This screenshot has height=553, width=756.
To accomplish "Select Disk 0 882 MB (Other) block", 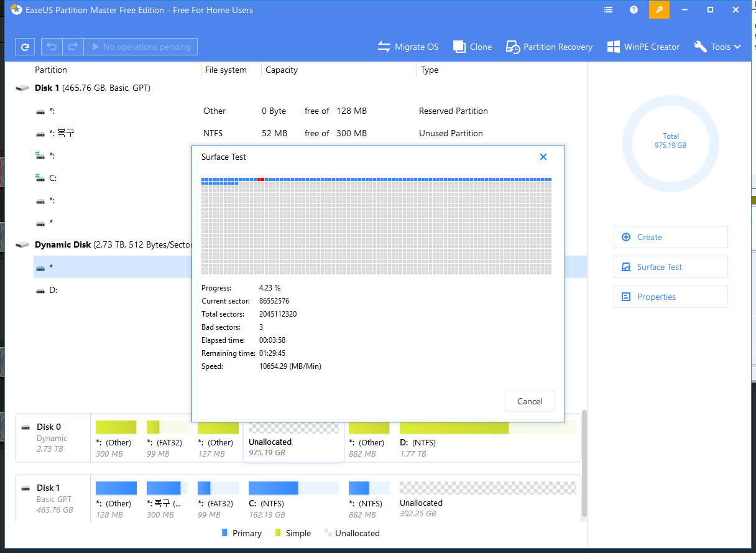I will [369, 439].
